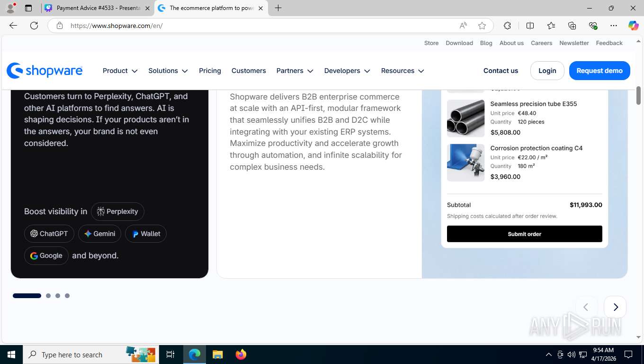Click the Google chip
This screenshot has width=644, height=364.
click(46, 255)
